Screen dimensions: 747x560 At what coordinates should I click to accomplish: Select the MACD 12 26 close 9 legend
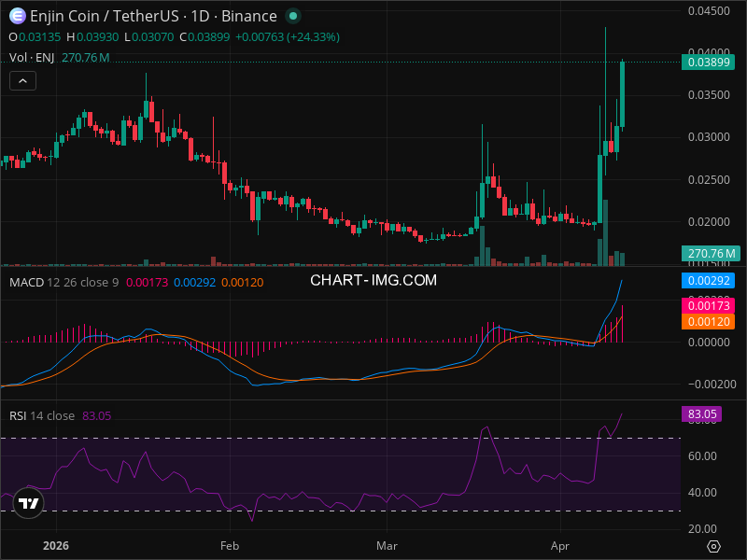coord(63,283)
